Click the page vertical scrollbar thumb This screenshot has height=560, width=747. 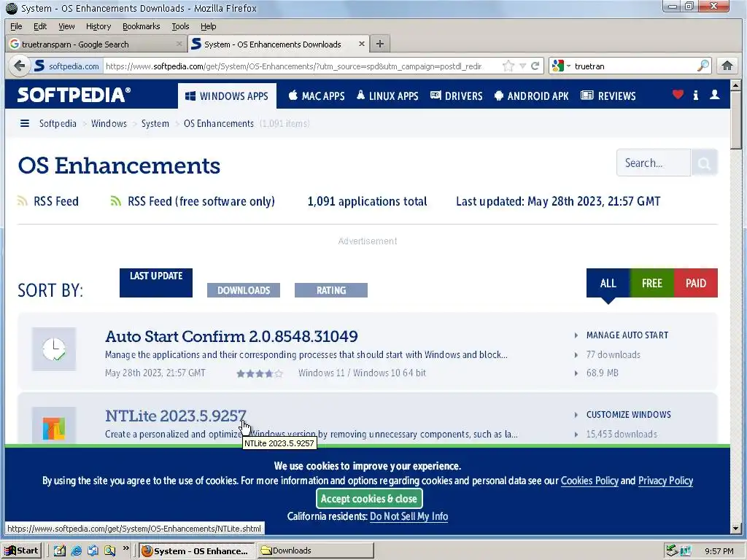pyautogui.click(x=735, y=120)
